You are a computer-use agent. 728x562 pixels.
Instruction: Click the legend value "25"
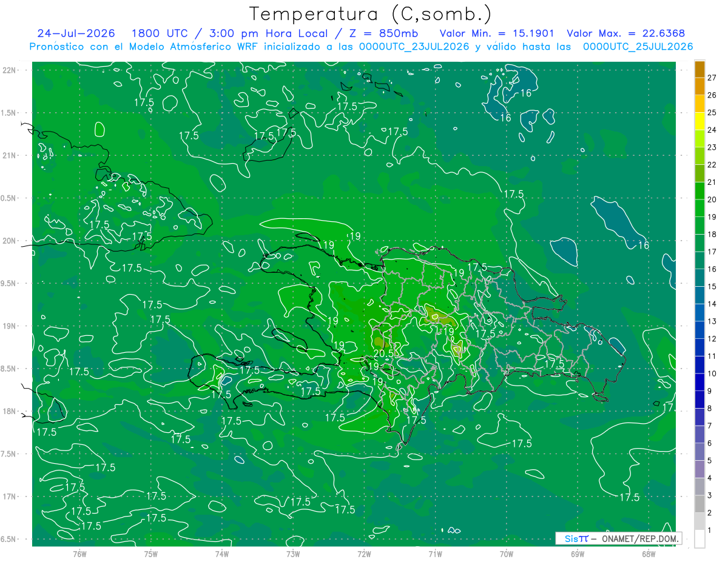712,112
